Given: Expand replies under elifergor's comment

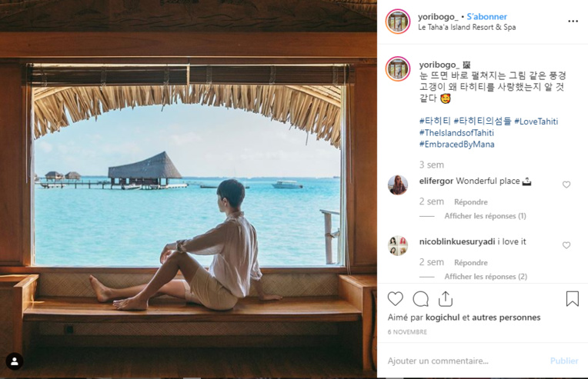Looking at the screenshot, I should tap(485, 216).
